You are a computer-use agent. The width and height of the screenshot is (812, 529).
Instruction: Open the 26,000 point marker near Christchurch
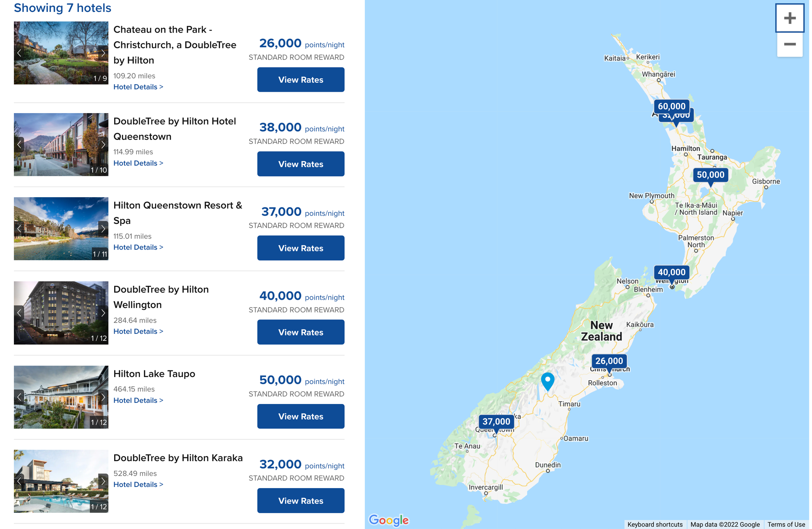[610, 361]
